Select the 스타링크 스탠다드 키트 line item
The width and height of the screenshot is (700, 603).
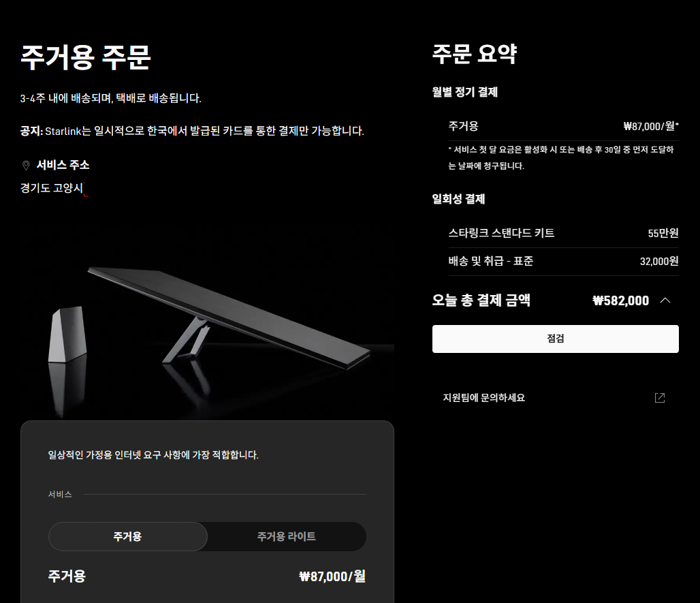point(563,233)
